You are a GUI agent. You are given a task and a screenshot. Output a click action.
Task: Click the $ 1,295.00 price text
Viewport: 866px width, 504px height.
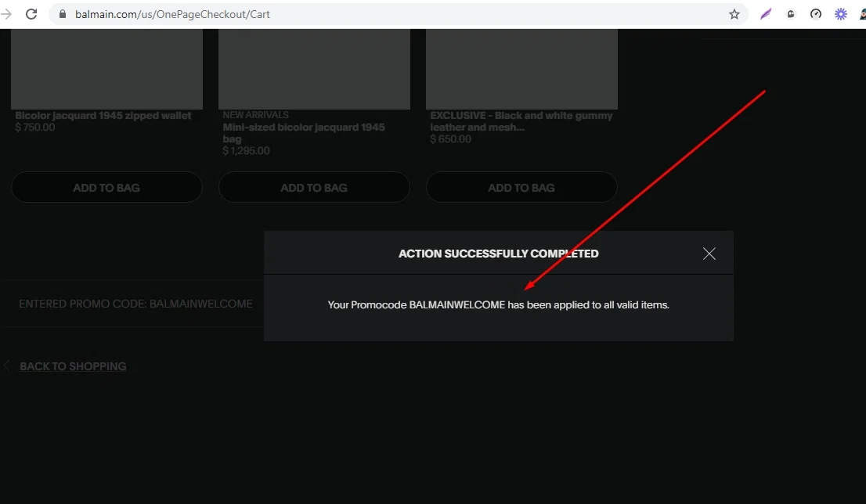click(247, 151)
